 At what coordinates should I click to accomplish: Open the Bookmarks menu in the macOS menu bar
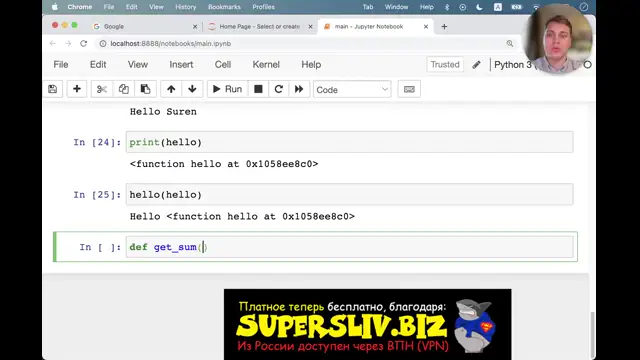224,7
